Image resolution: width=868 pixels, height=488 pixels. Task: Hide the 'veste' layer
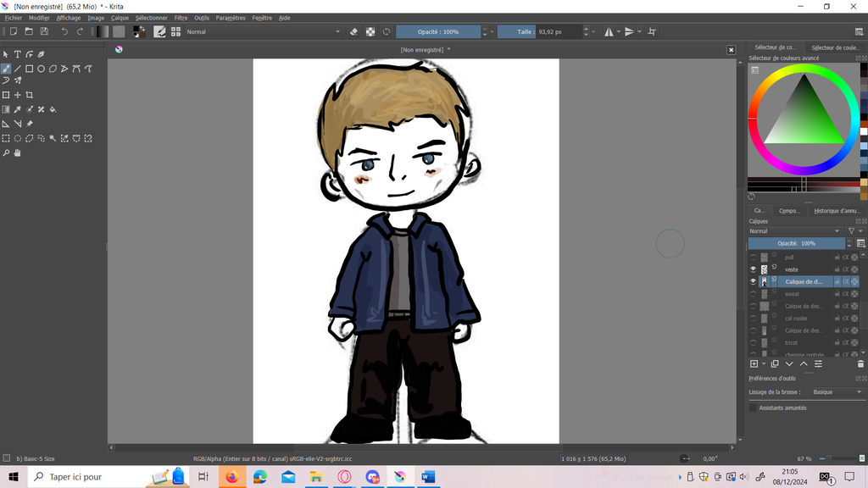(x=753, y=269)
